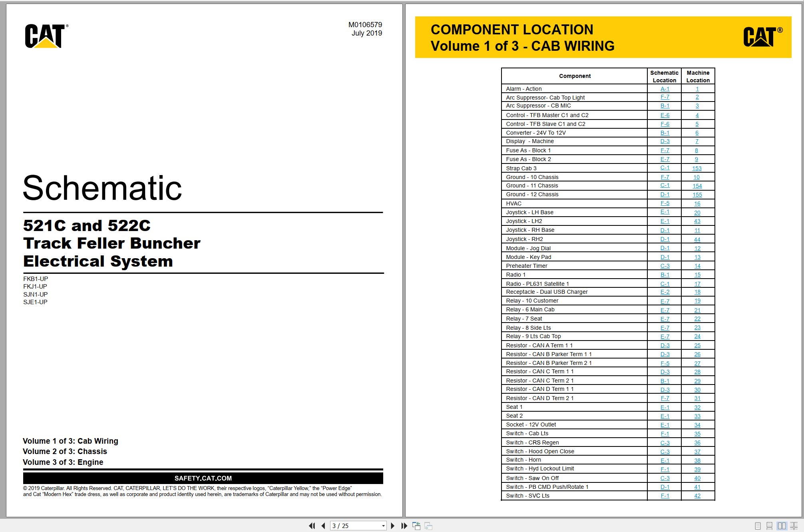Select two-page continuous facing layout
This screenshot has height=532, width=804.
794,526
